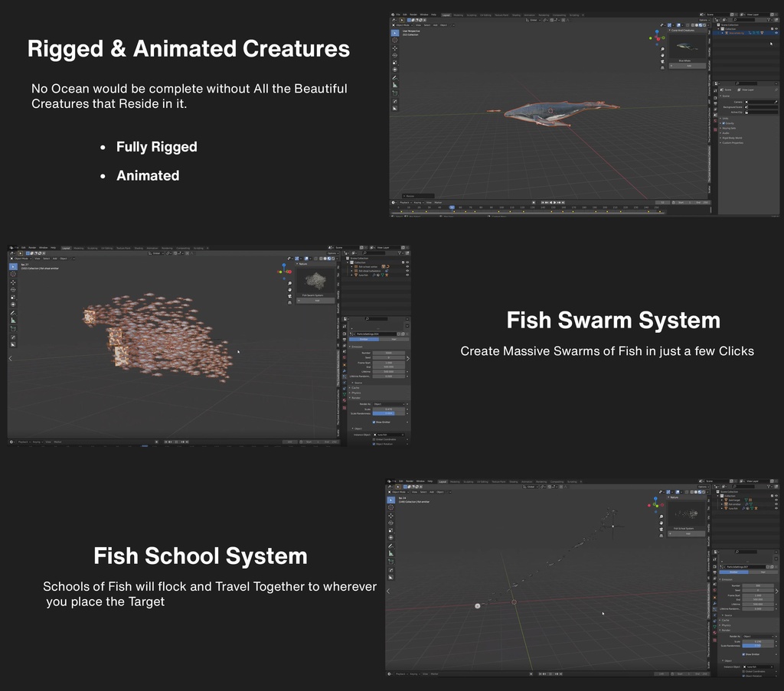Click the magnifier zoom icon in the viewport
784x691 pixels.
tap(662, 49)
